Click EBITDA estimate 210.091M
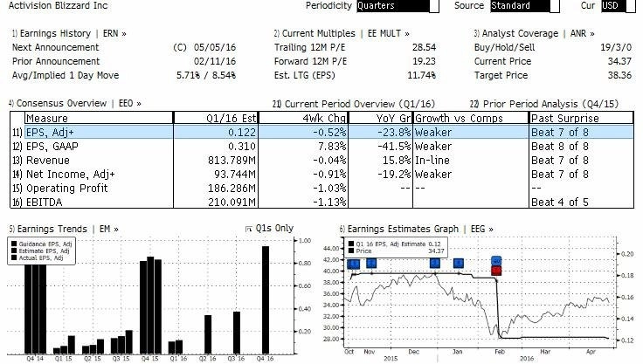Viewport: 643px width, 364px height. [x=232, y=203]
